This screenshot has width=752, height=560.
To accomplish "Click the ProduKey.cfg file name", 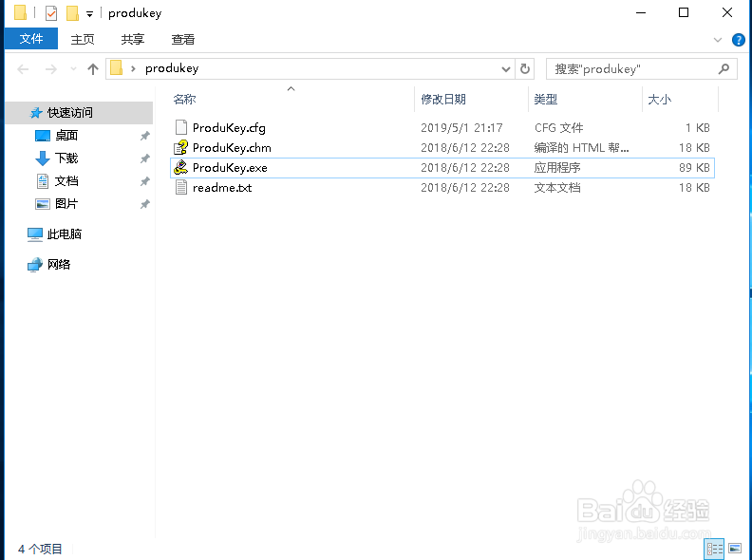I will coord(229,128).
